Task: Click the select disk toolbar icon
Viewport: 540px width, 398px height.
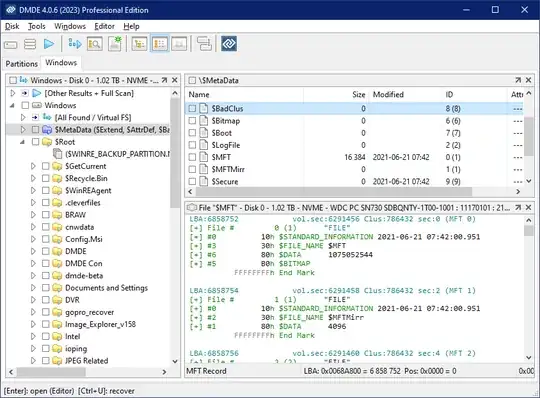Action: pos(11,44)
